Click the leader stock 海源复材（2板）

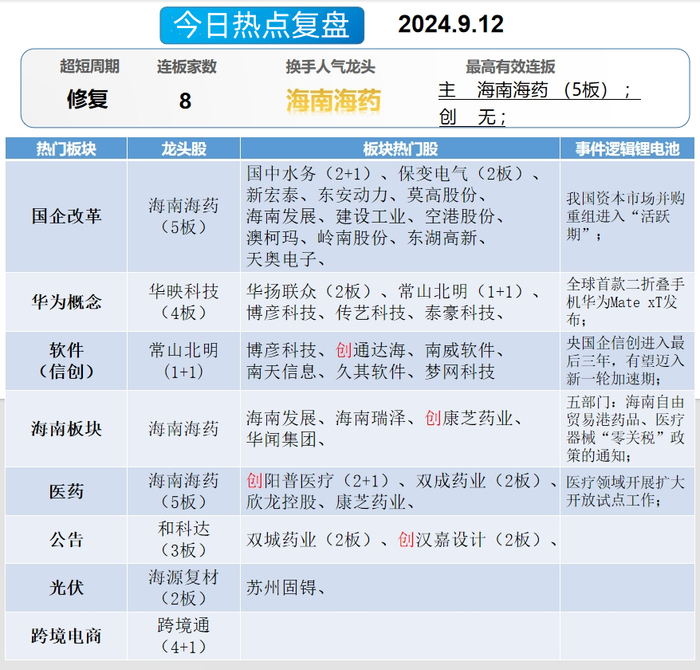click(183, 588)
